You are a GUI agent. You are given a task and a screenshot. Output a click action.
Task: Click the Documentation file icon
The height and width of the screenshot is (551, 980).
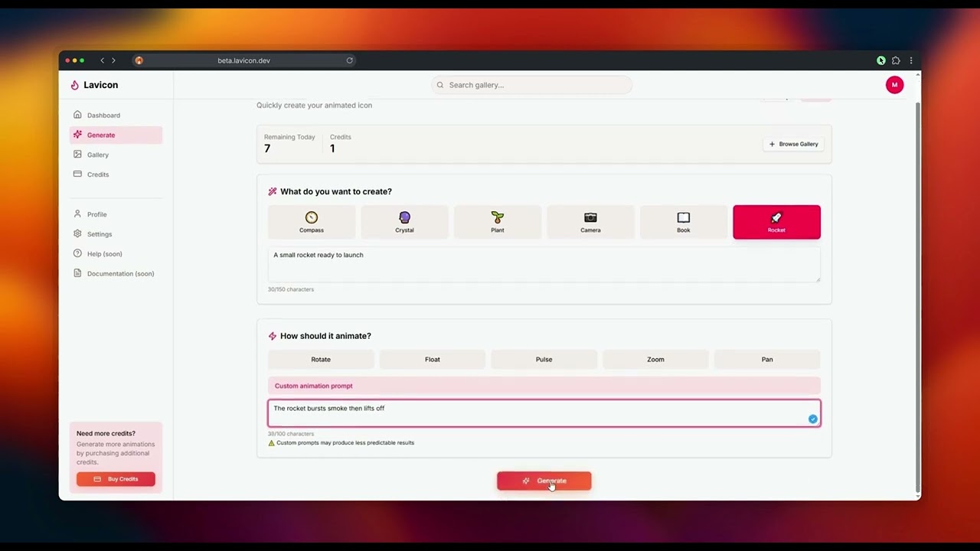tap(77, 273)
